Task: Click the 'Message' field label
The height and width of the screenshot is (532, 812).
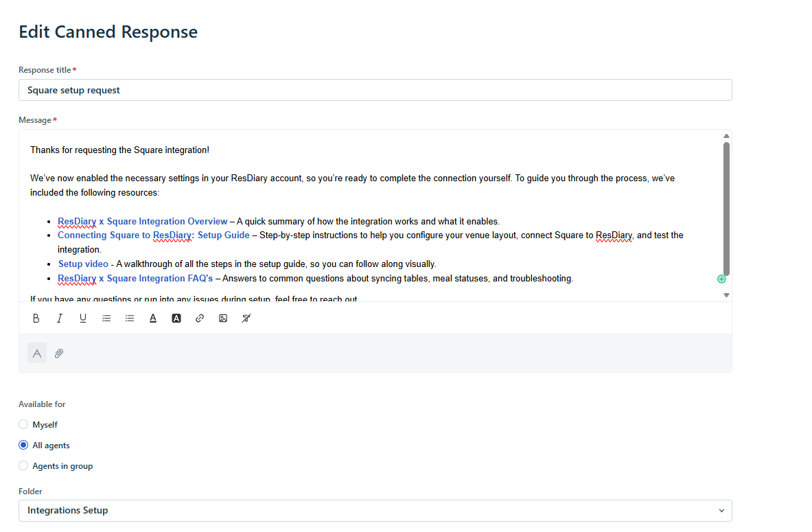Action: pyautogui.click(x=35, y=120)
